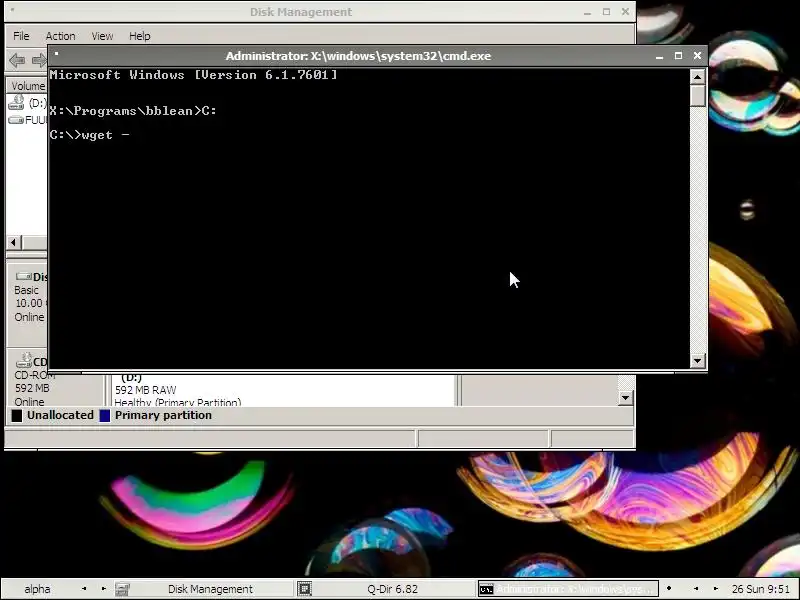This screenshot has width=800, height=600.
Task: Click the Disk Management icon in the taskbar
Action: click(122, 589)
